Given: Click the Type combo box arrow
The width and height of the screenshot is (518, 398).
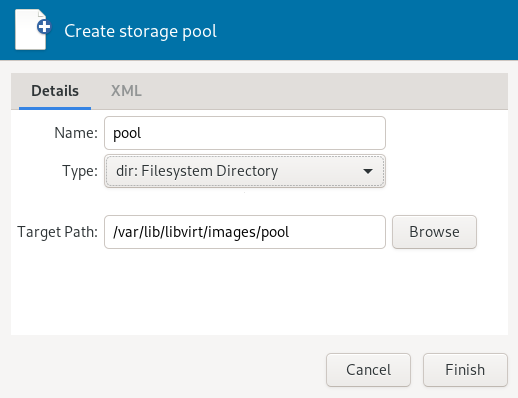Looking at the screenshot, I should pyautogui.click(x=368, y=171).
